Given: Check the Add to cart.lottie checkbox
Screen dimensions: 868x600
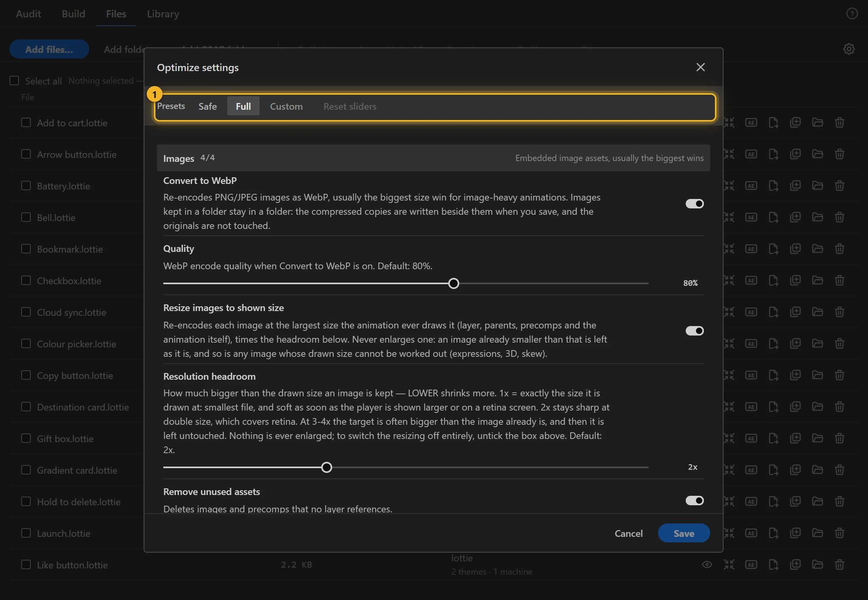Looking at the screenshot, I should point(26,122).
